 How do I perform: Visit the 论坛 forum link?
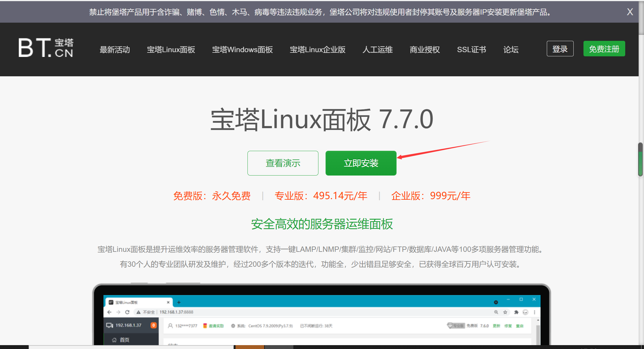click(511, 49)
